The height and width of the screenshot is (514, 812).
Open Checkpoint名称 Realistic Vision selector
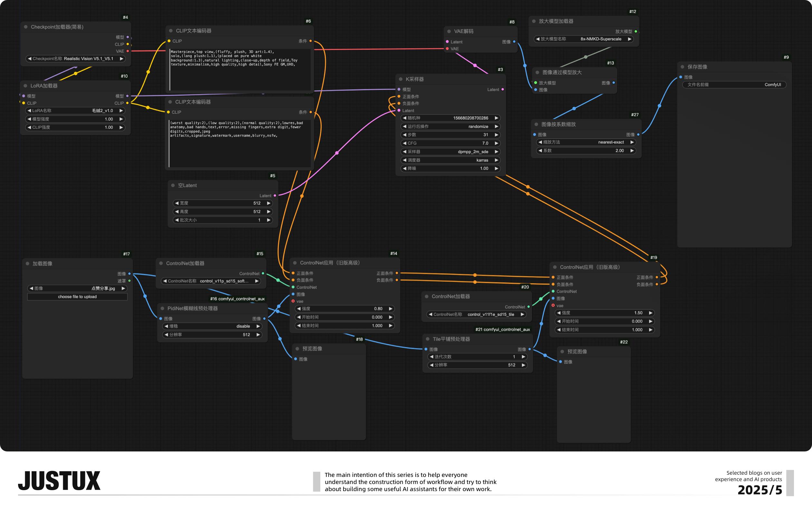[75, 59]
